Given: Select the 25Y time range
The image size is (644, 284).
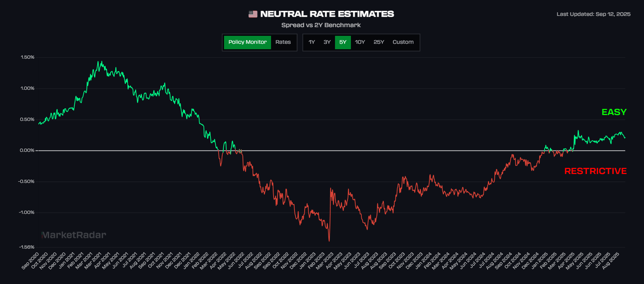Looking at the screenshot, I should coord(379,42).
